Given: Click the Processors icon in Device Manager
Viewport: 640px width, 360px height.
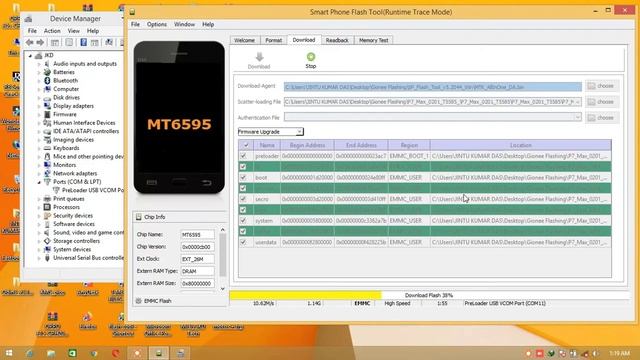Looking at the screenshot, I should pyautogui.click(x=47, y=207).
